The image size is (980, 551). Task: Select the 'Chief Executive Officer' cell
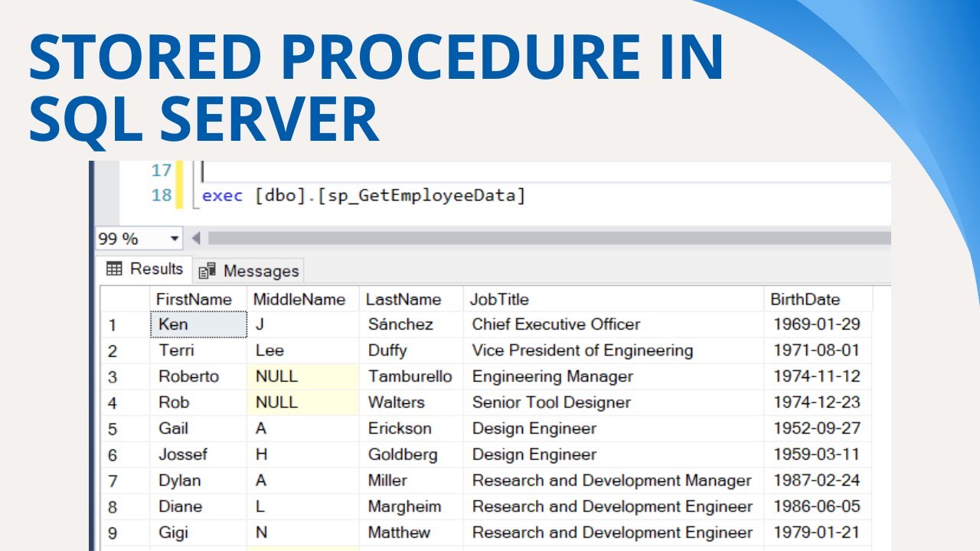tap(613, 324)
